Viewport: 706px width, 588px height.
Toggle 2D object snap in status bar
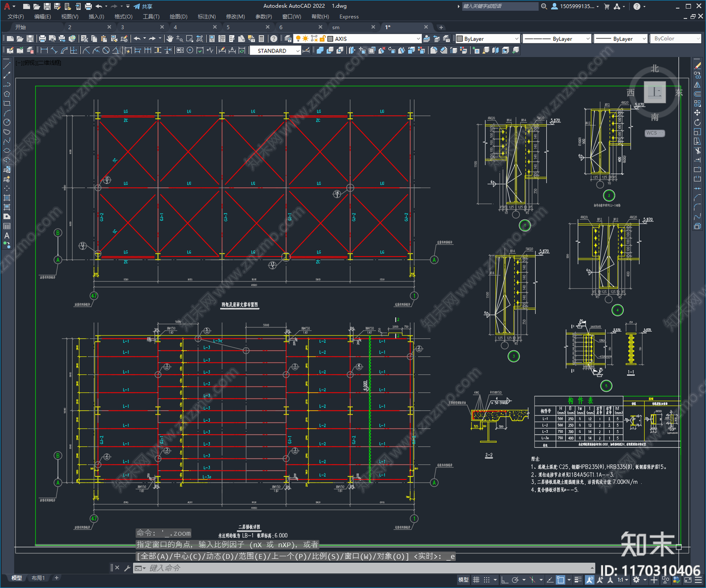(x=560, y=580)
